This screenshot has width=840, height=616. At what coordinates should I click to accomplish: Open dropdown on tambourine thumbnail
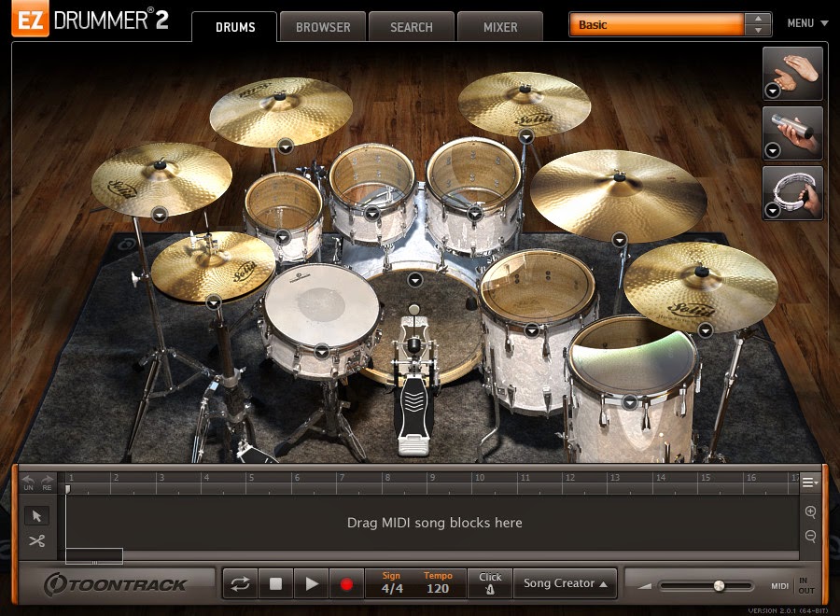coord(772,211)
